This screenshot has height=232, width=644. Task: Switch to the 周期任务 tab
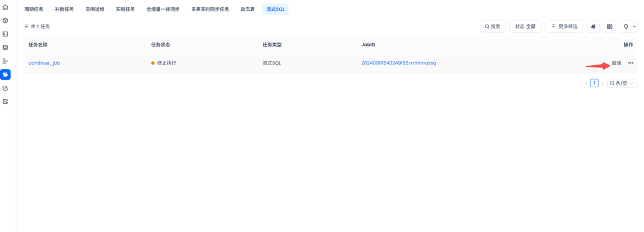(x=34, y=9)
